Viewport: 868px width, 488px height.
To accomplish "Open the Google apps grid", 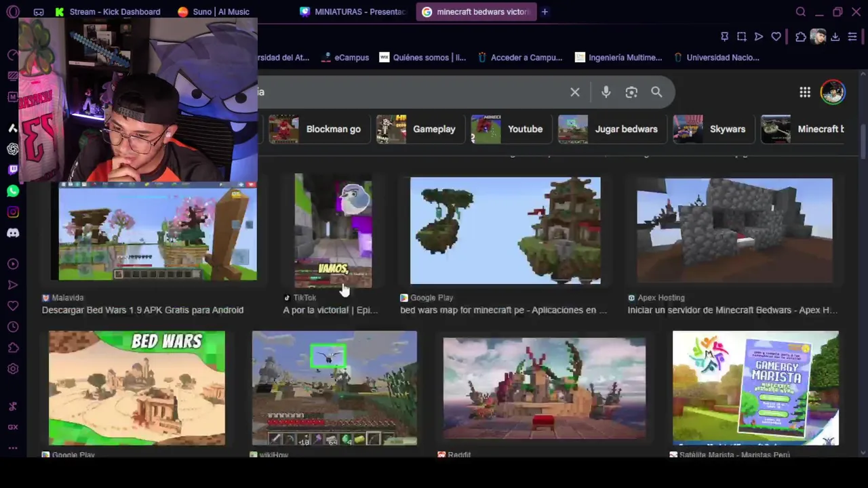I will (x=805, y=92).
